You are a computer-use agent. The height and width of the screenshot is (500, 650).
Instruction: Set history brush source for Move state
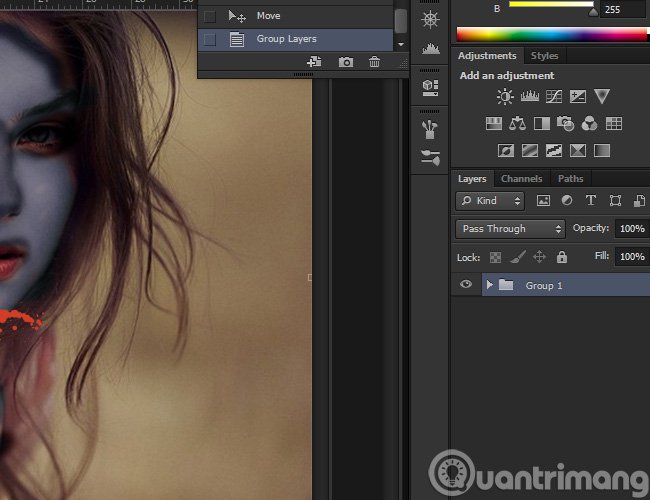[x=210, y=17]
